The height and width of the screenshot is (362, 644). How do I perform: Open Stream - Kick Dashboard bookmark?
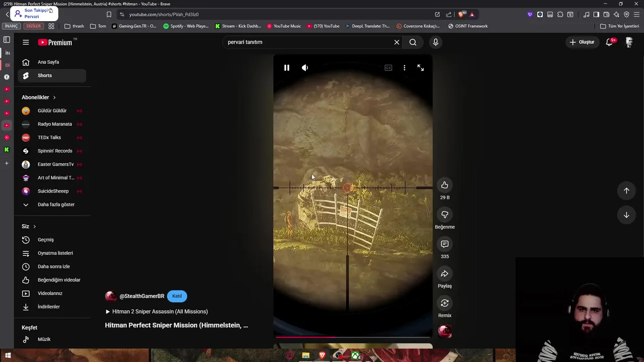coord(238,26)
